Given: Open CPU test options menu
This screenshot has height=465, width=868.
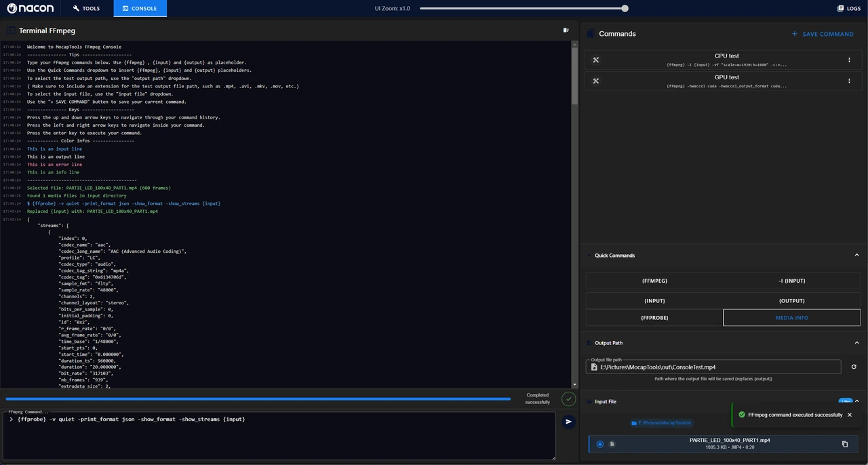Looking at the screenshot, I should [849, 60].
